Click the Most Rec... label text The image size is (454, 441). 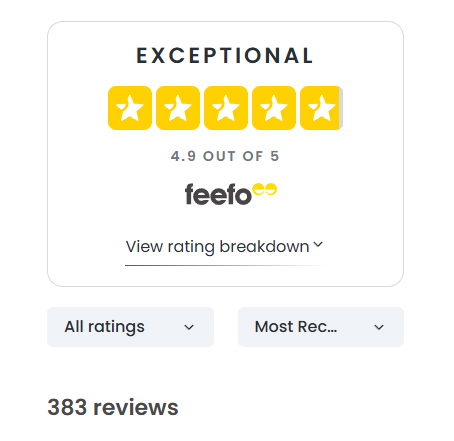[x=296, y=327]
